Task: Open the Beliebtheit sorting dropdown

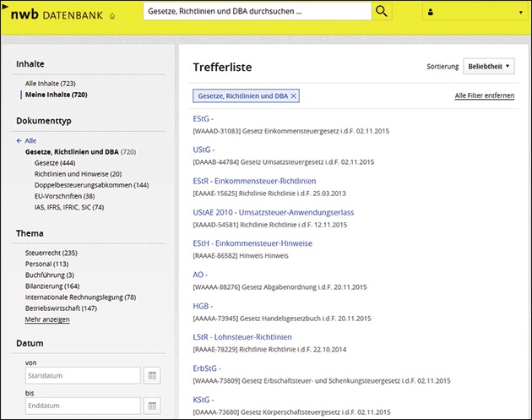Action: pyautogui.click(x=490, y=66)
